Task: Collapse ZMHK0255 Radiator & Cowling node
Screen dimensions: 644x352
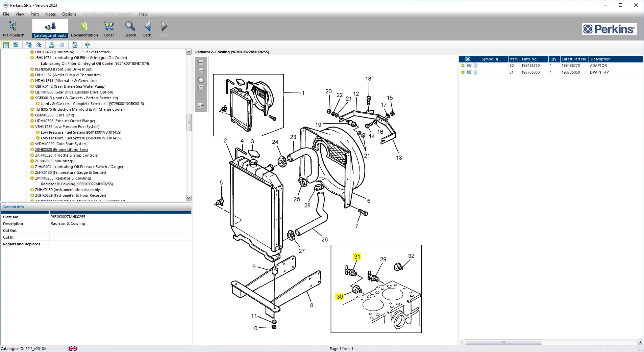Action: pos(32,178)
